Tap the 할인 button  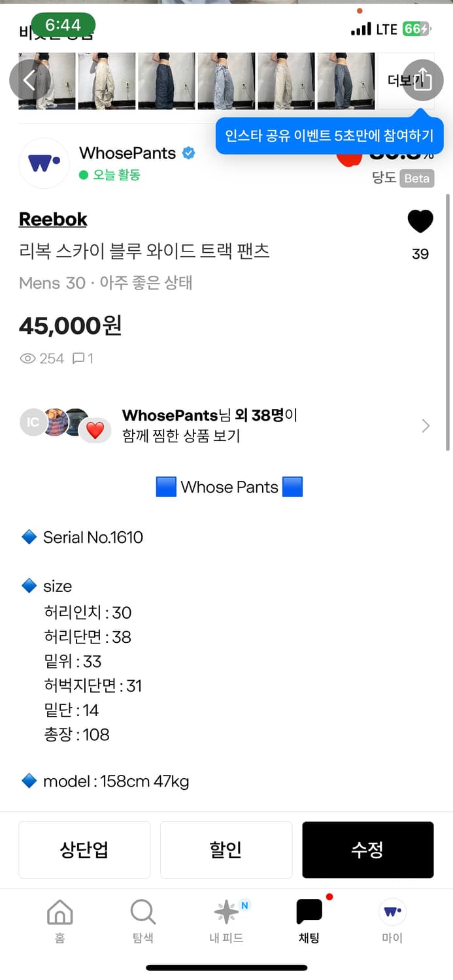(x=226, y=849)
